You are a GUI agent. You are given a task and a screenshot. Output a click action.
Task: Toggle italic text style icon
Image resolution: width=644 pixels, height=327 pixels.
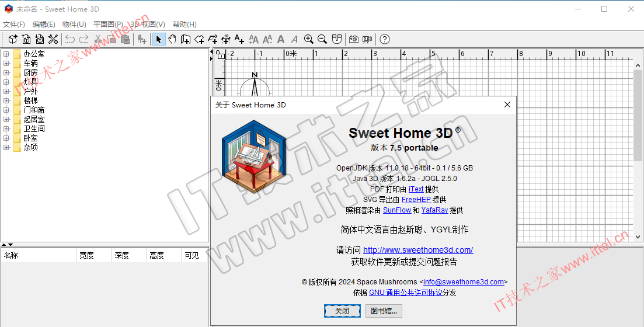[294, 39]
